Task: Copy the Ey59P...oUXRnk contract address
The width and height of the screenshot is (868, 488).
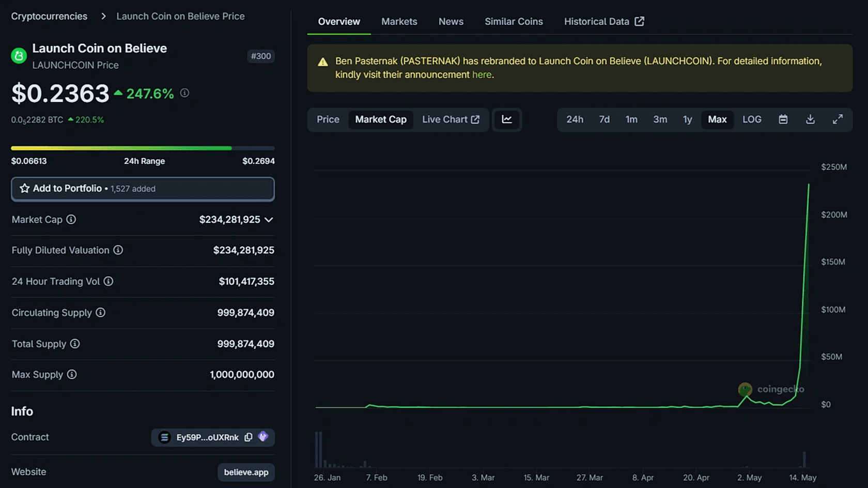Action: 248,437
